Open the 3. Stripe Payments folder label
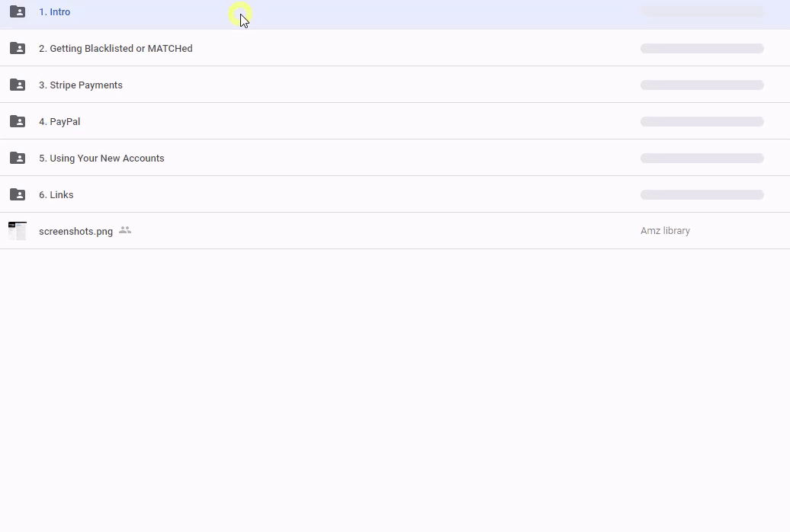790x532 pixels. pos(80,85)
